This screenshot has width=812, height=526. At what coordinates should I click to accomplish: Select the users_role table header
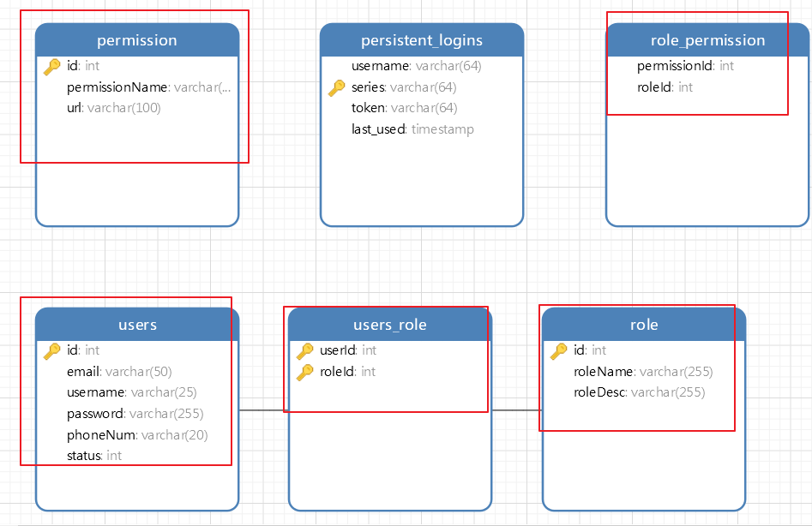(x=390, y=325)
